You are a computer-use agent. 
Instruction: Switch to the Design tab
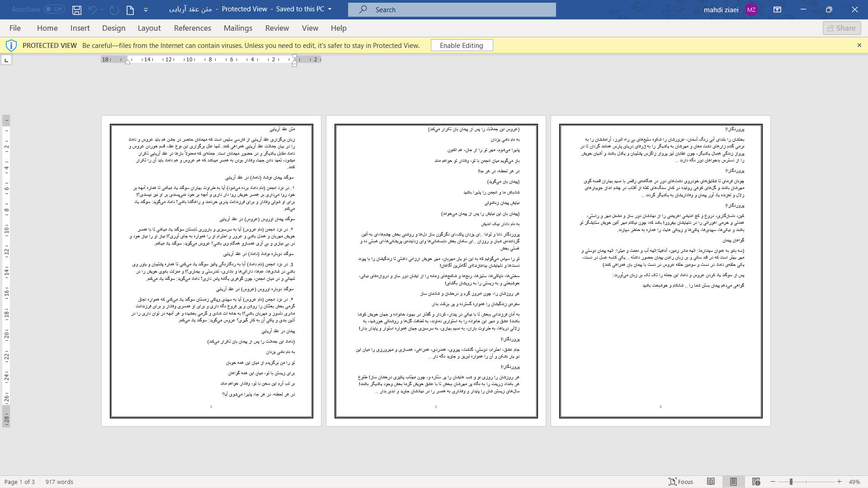pyautogui.click(x=114, y=28)
